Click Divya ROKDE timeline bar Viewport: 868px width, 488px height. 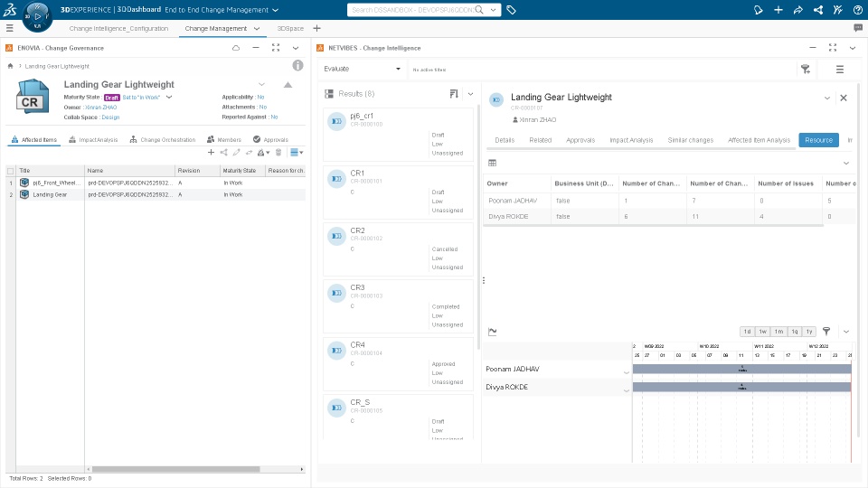tap(741, 387)
